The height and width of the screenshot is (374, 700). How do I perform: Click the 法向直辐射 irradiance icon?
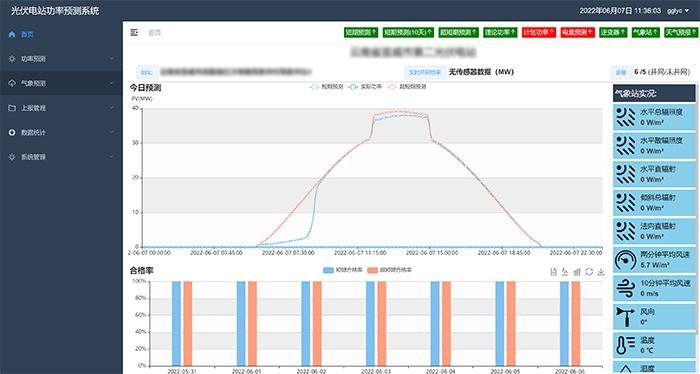[x=625, y=231]
